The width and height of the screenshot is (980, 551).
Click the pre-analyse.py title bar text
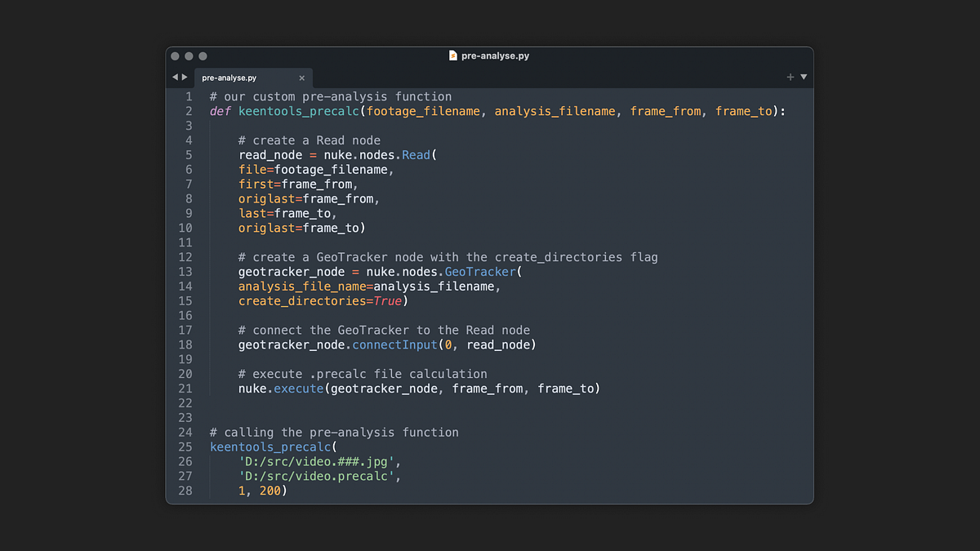[x=495, y=55]
